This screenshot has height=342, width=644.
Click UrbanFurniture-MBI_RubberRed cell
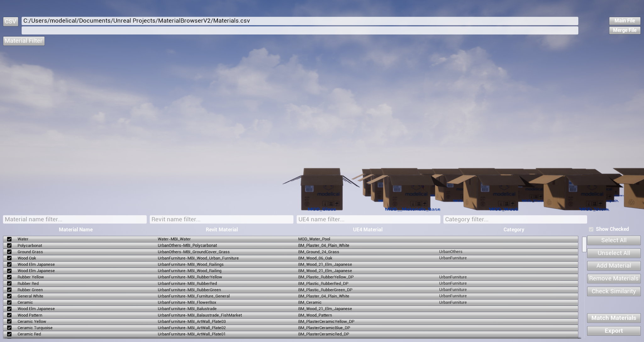point(187,284)
